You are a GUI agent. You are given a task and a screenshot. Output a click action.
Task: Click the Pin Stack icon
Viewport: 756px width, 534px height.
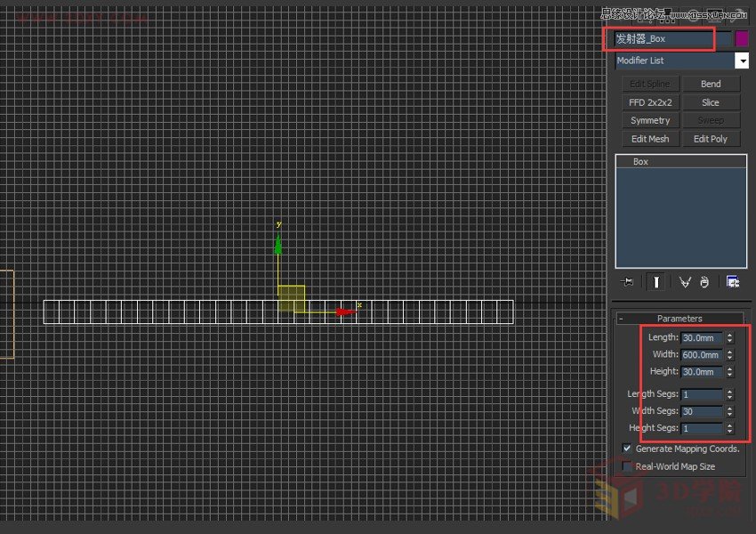pos(627,282)
